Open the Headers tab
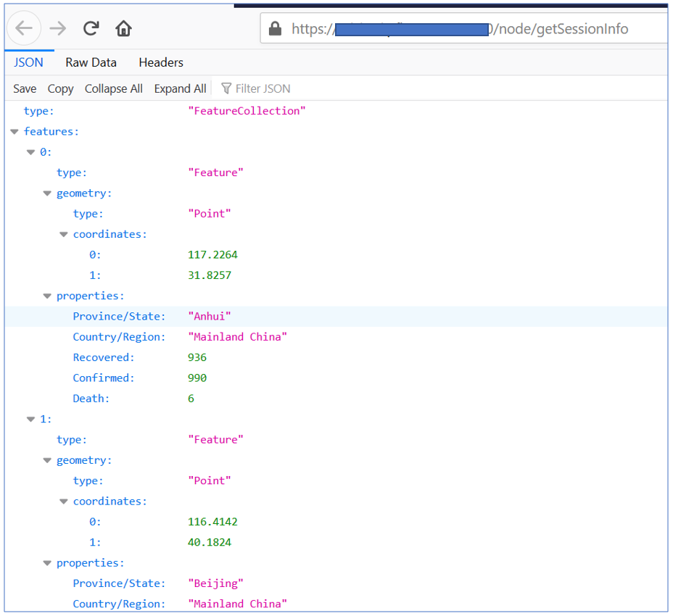 tap(161, 62)
